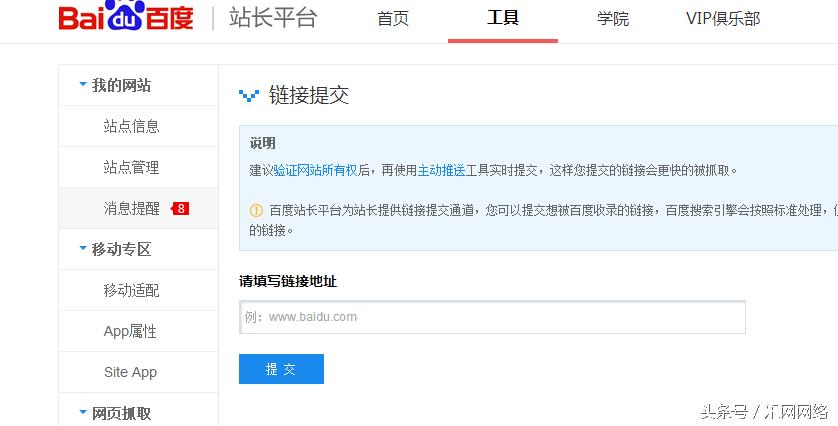Open the 首页 tab
This screenshot has height=426, width=838.
point(393,19)
